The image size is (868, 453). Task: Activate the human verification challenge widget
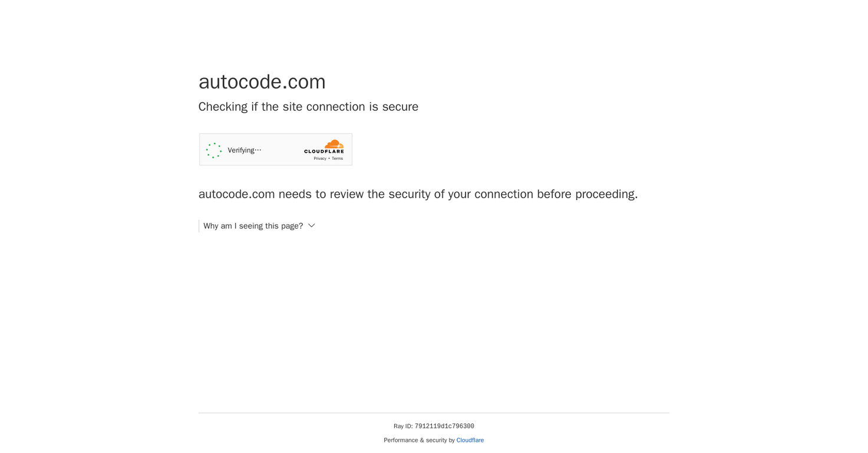(x=275, y=149)
